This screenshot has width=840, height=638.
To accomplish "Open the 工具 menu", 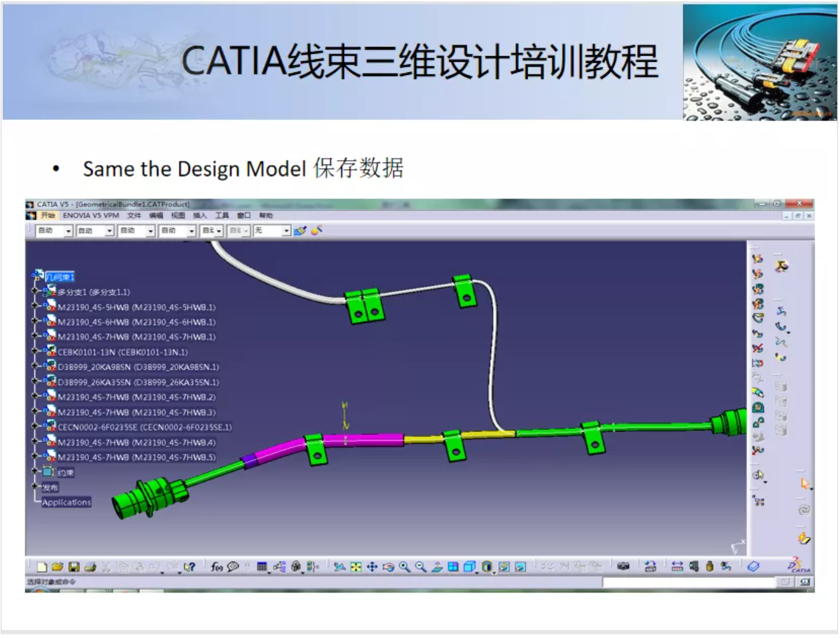I will [x=221, y=216].
